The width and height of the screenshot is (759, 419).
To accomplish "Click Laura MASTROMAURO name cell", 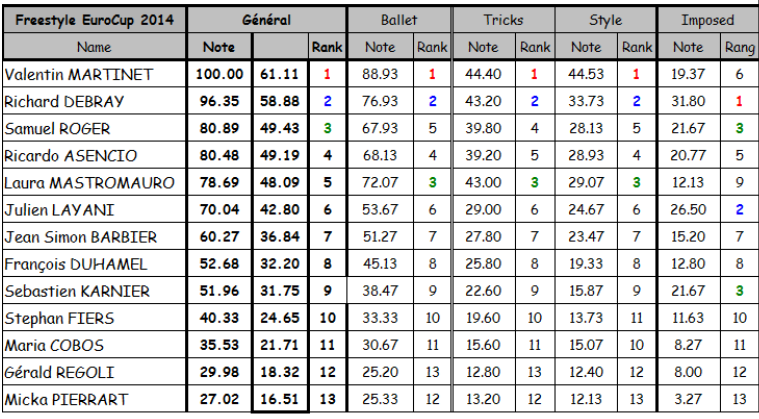I will [x=94, y=182].
